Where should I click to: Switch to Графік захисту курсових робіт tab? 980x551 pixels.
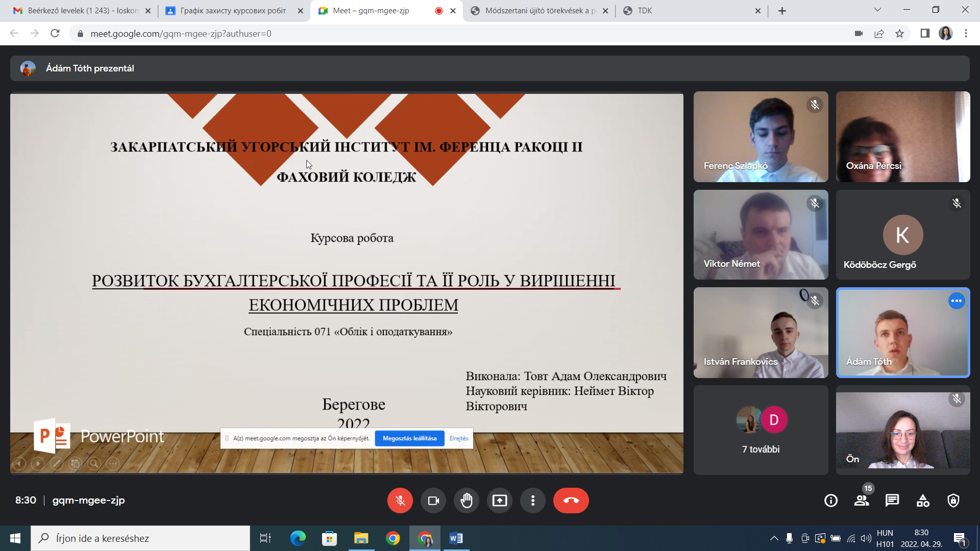click(233, 11)
